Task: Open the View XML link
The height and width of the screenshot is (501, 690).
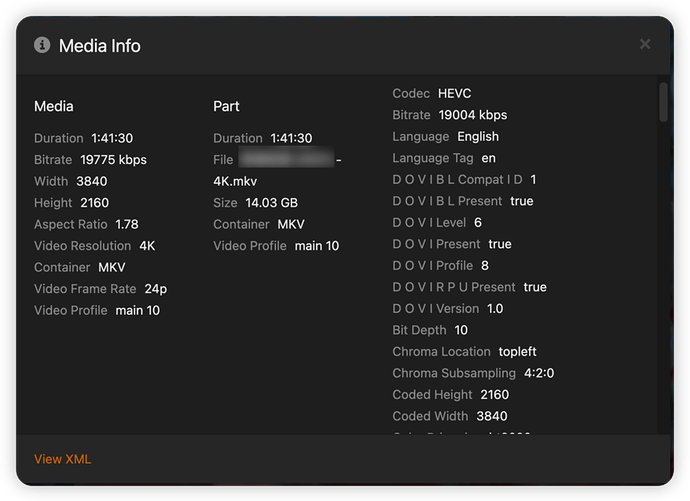Action: tap(62, 459)
